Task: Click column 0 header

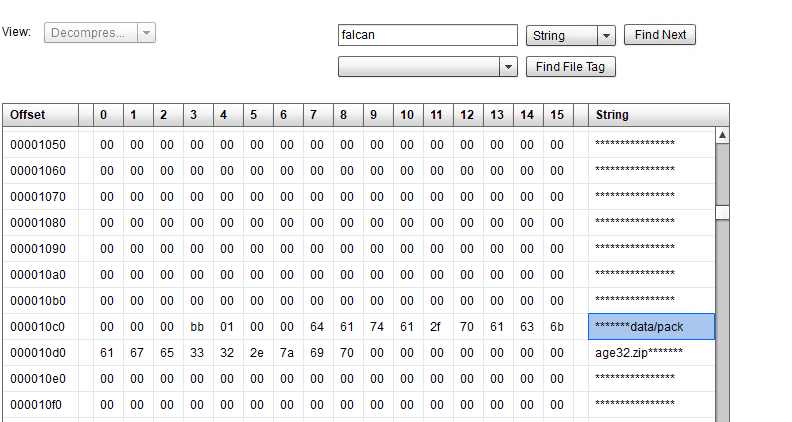Action: point(105,115)
